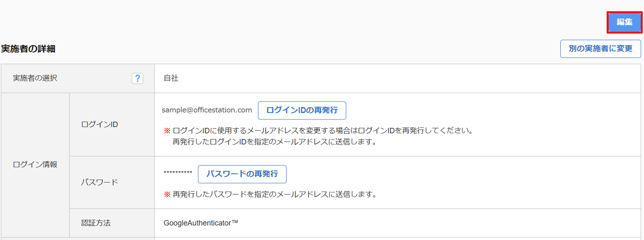
Task: Select the 実施者の選択 row label
Action: (x=35, y=78)
